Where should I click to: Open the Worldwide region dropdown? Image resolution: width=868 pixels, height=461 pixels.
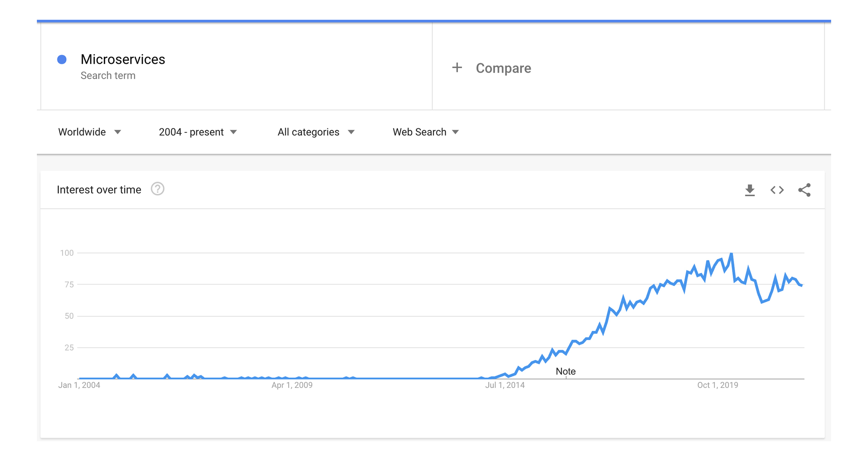click(90, 132)
